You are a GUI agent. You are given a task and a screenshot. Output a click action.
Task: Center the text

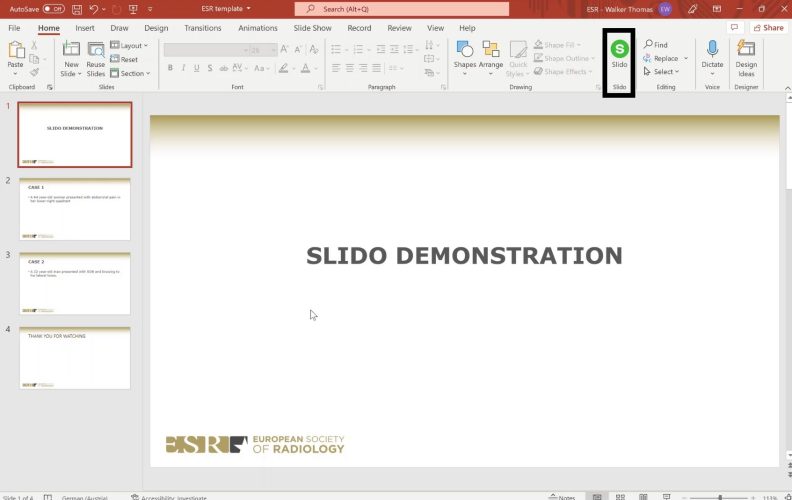click(350, 68)
